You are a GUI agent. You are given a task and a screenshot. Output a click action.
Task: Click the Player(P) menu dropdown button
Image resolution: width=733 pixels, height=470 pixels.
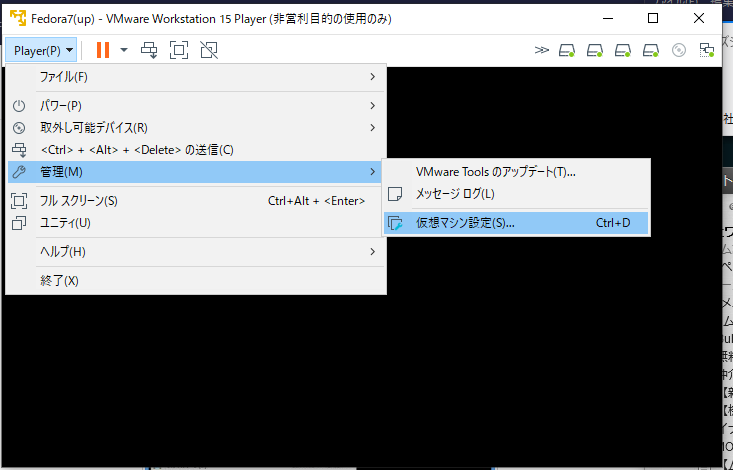click(41, 50)
